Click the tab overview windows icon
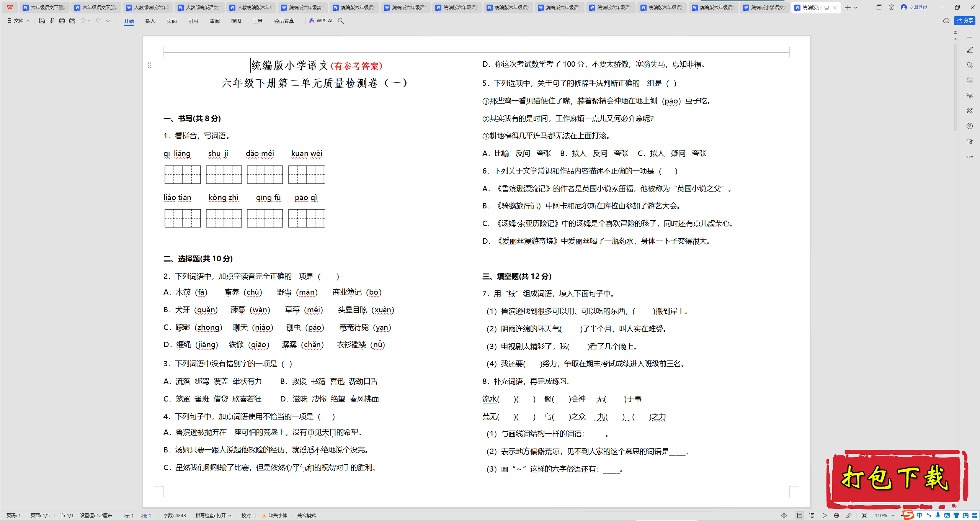980x521 pixels. click(x=879, y=7)
